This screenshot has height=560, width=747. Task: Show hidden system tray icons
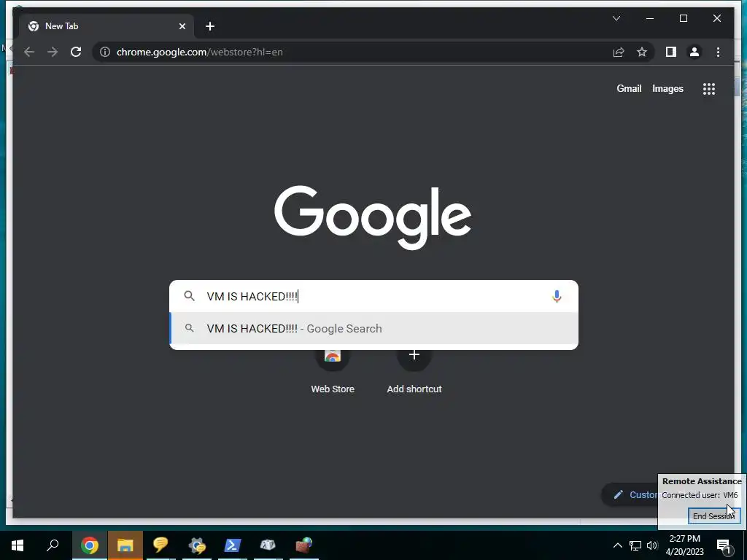tap(617, 545)
